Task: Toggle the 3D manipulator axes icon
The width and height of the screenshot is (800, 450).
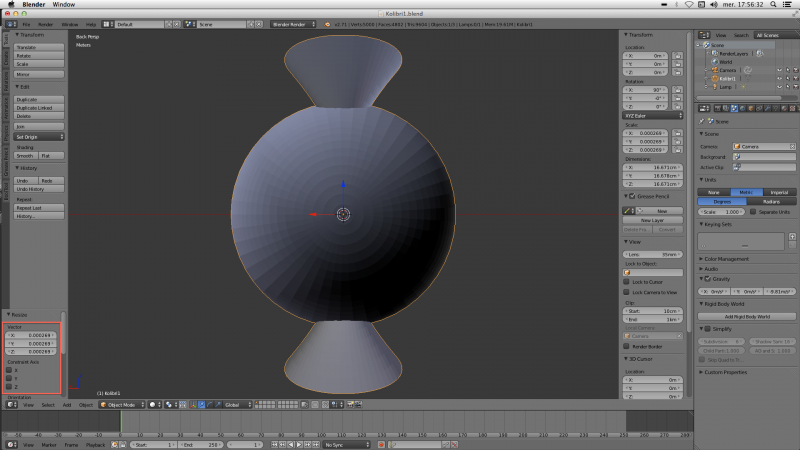Action: 193,405
